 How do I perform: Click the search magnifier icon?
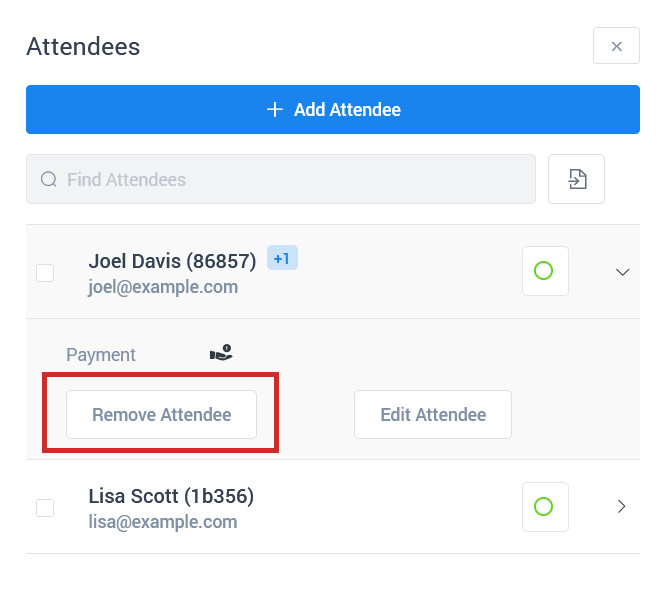click(x=49, y=179)
